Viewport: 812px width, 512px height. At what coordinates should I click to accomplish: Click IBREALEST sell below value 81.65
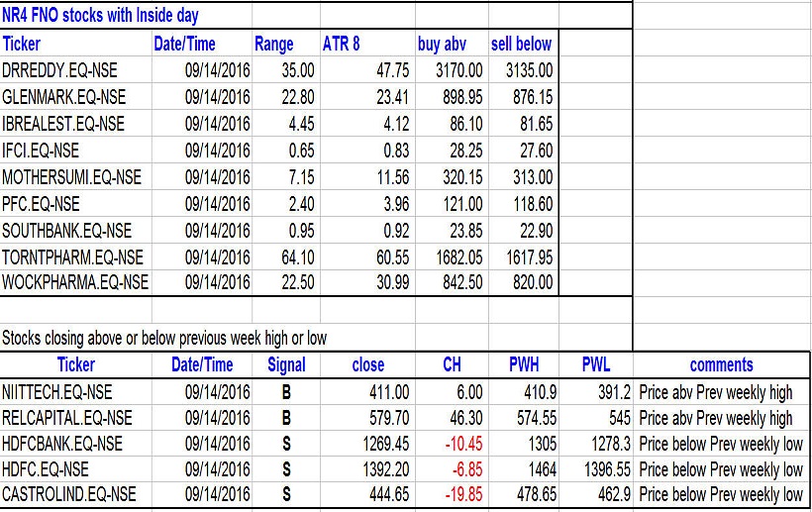click(x=537, y=124)
